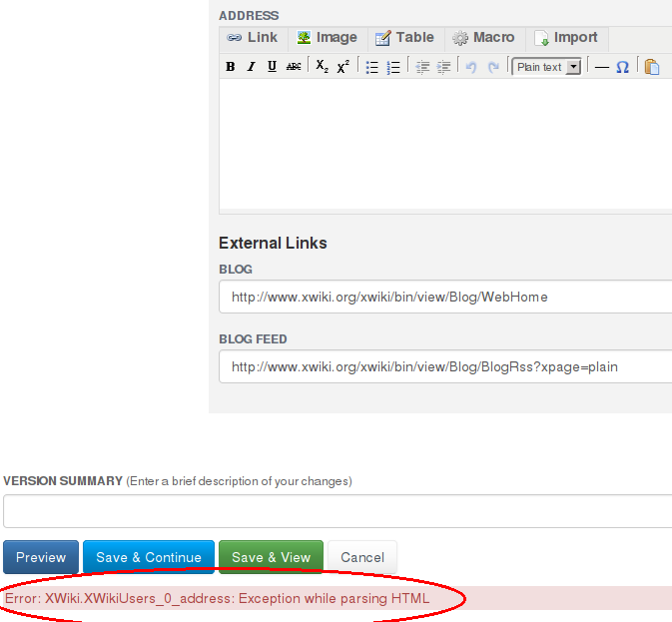This screenshot has height=622, width=672.
Task: Increase indent in the editor
Action: 443,67
